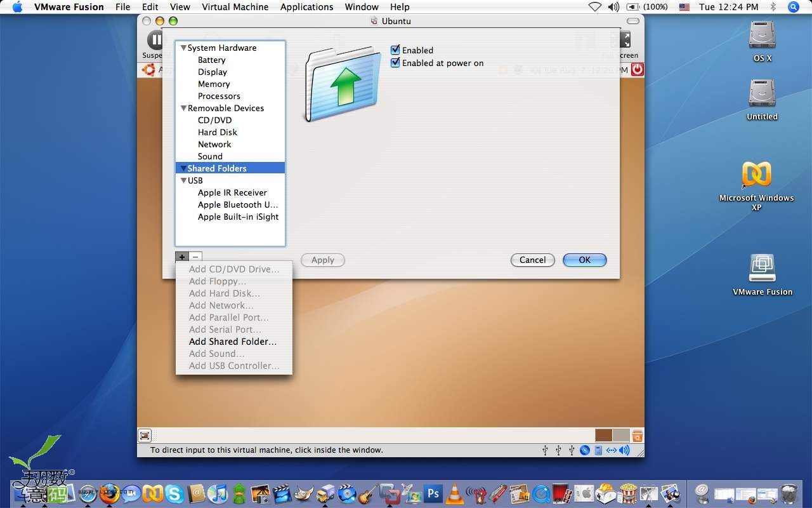Select the VMware Fusion disk icon on desktop
This screenshot has height=508, width=812.
[762, 274]
